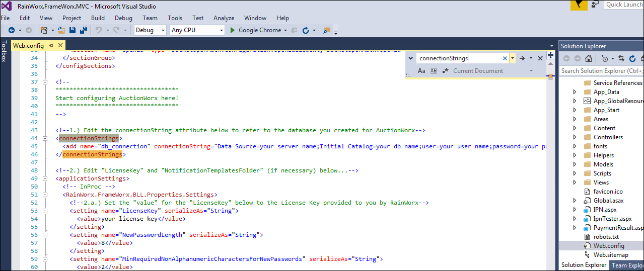Screen dimensions: 644x271
Task: Click the Find in Files toolbar icon
Action: [327, 30]
